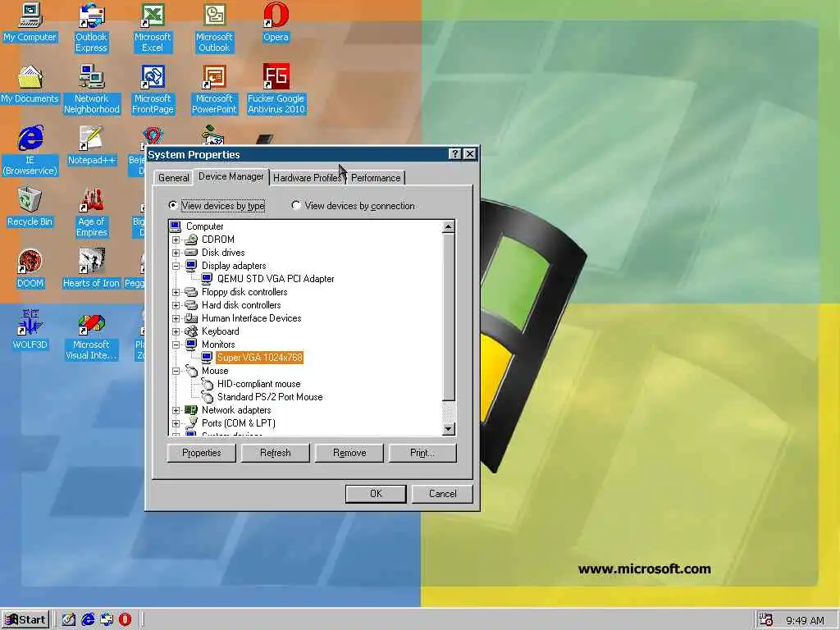This screenshot has height=630, width=840.
Task: Click the device list scrollbar up arrow
Action: point(449,226)
